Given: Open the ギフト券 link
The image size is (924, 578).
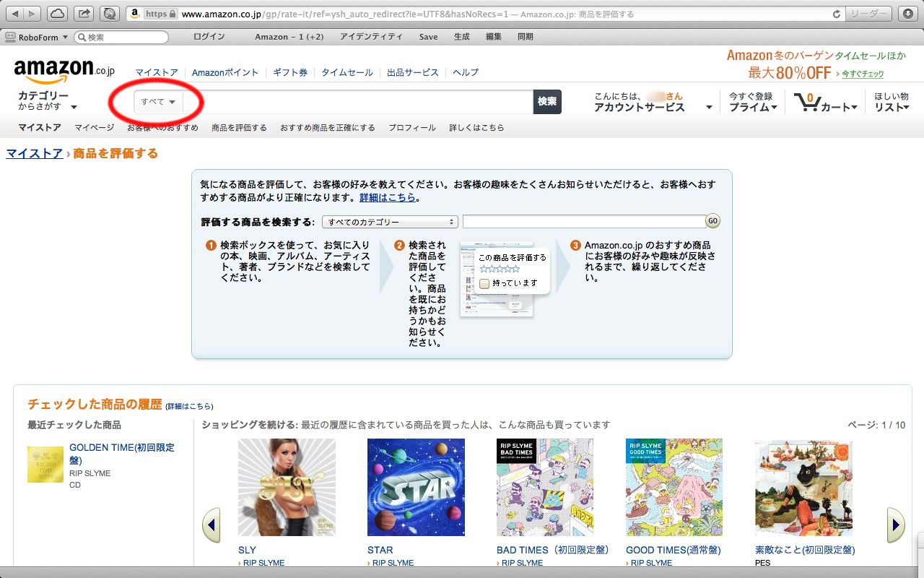Looking at the screenshot, I should (x=290, y=72).
